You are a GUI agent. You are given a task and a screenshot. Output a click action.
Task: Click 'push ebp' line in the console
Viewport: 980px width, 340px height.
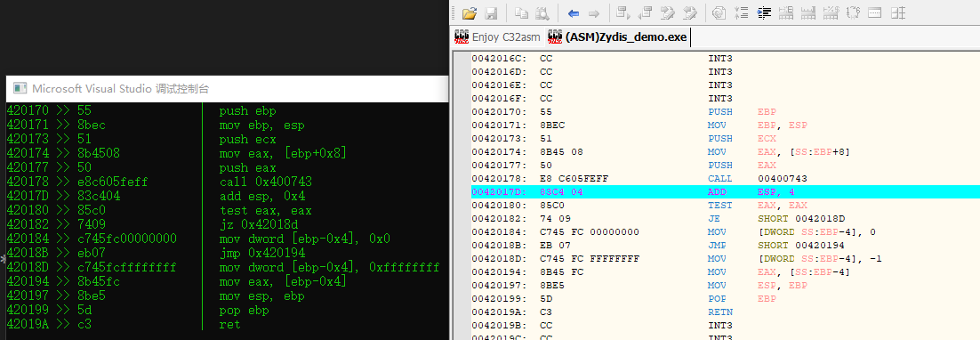pos(247,110)
